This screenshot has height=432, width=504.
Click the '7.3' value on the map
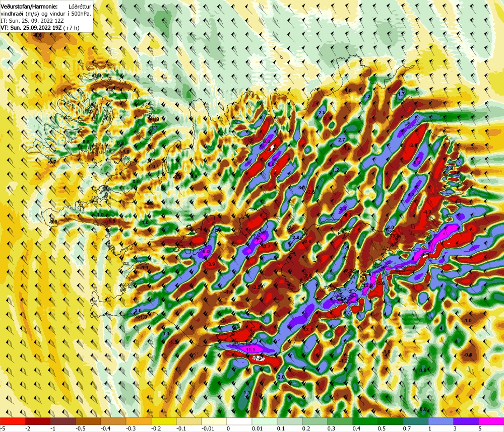tap(259, 240)
